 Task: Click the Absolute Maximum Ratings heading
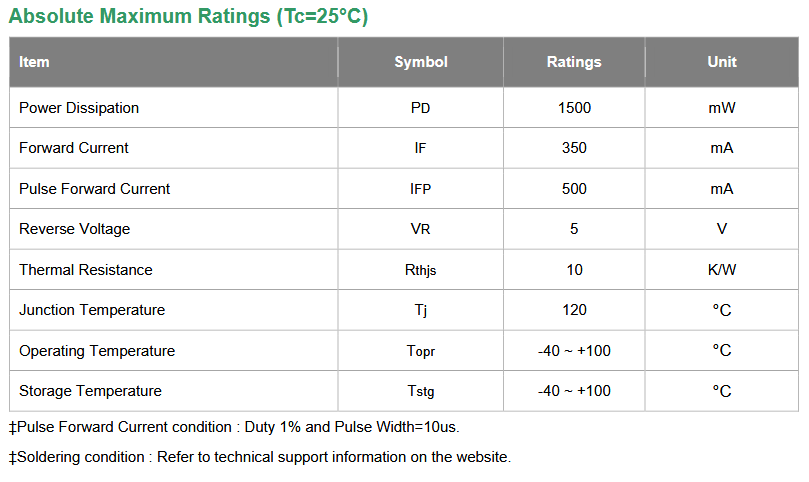(x=188, y=17)
